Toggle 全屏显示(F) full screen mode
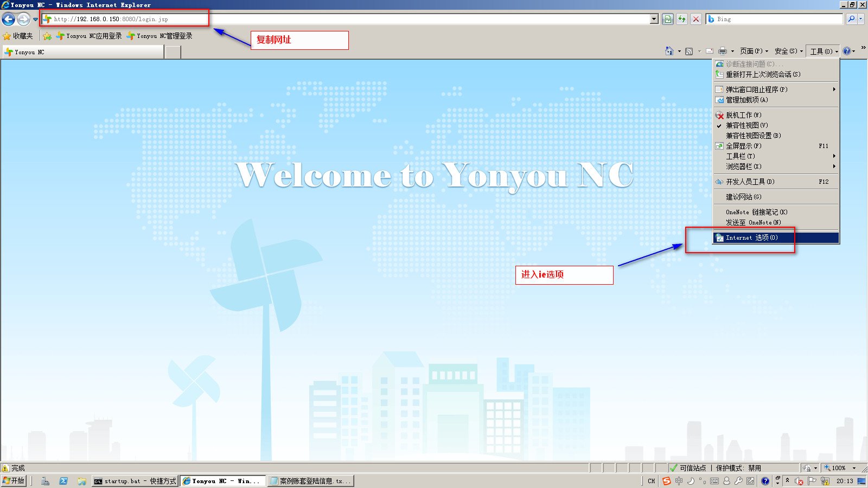Image resolution: width=868 pixels, height=488 pixels. point(743,146)
